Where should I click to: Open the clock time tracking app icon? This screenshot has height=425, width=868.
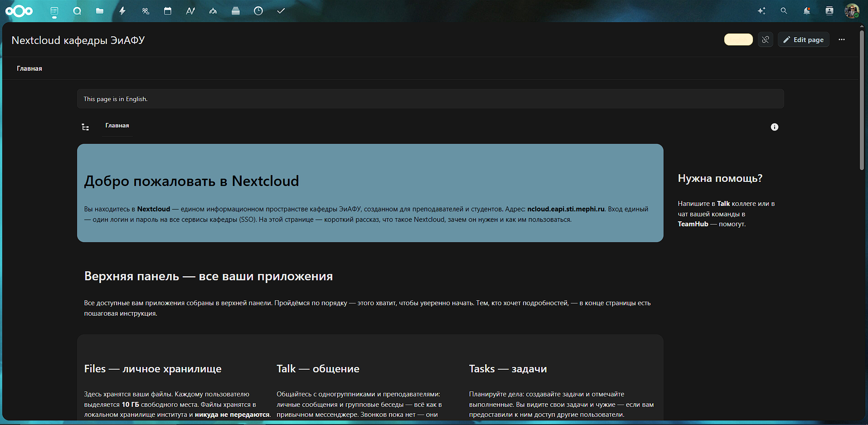click(x=258, y=11)
